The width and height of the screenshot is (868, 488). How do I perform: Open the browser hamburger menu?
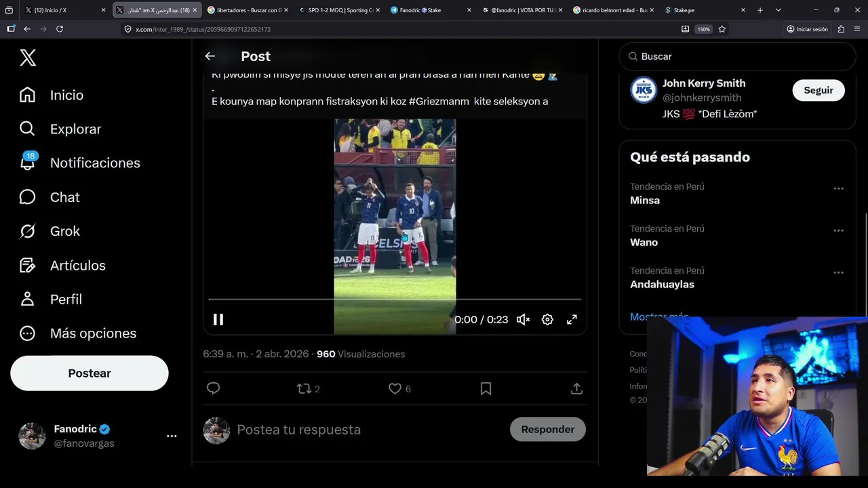[x=856, y=29]
